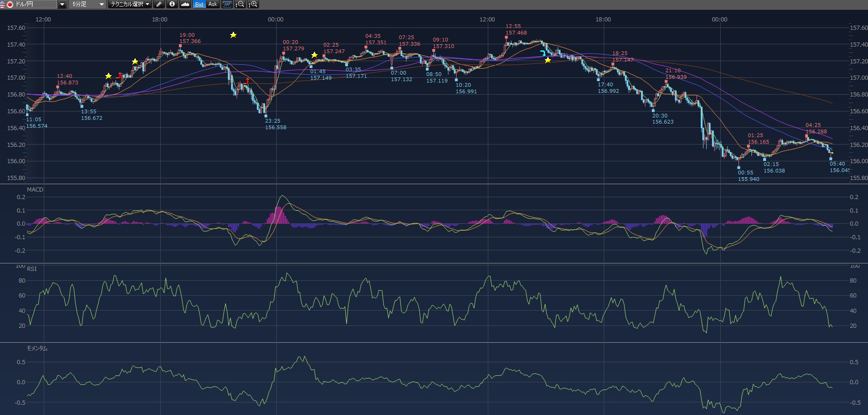This screenshot has height=415, width=868.
Task: Click the MACD panel label
Action: (35, 190)
